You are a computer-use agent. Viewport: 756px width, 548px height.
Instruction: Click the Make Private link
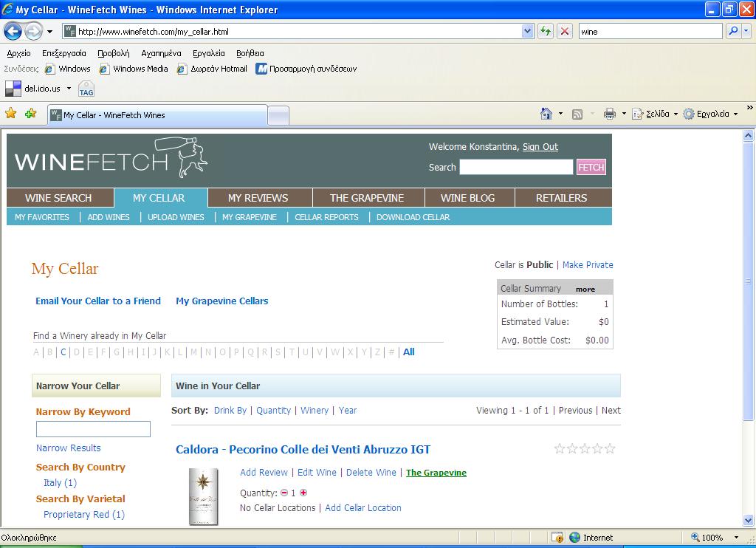[x=588, y=265]
